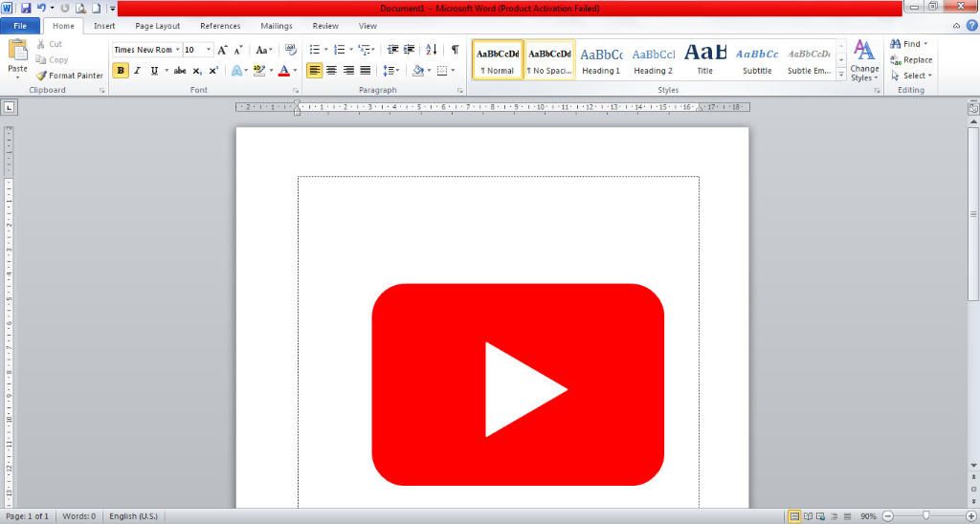
Task: Click the Sort A-Z icon
Action: pyautogui.click(x=432, y=50)
